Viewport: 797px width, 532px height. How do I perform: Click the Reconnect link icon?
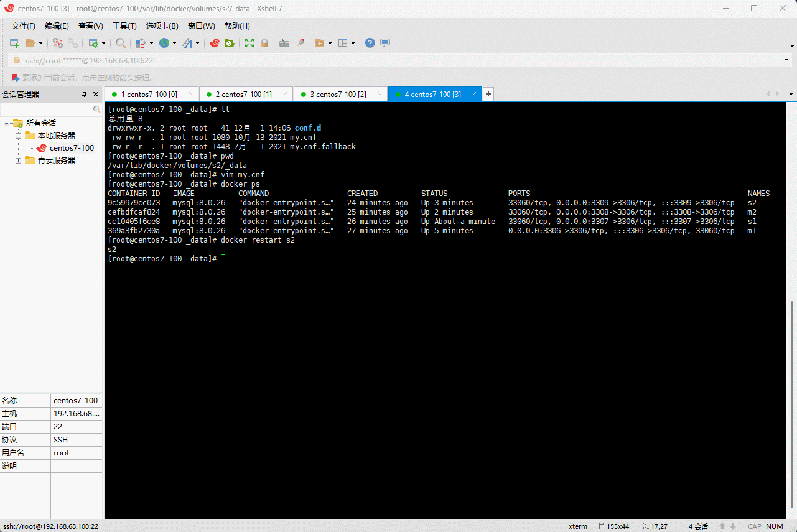[73, 43]
